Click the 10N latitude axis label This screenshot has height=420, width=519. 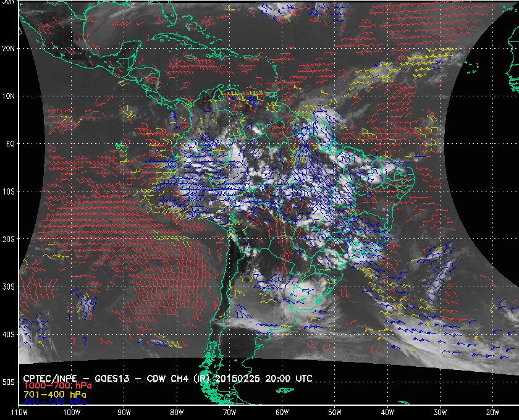click(x=8, y=96)
